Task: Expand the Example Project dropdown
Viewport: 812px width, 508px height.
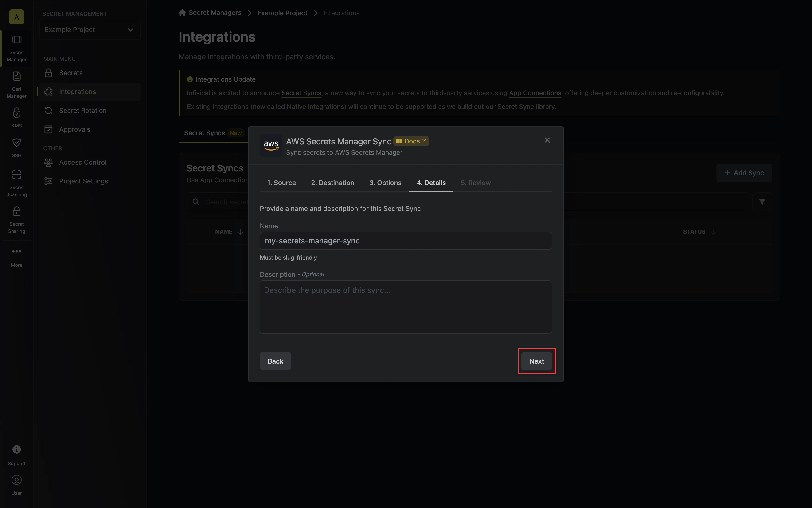Action: (x=131, y=30)
